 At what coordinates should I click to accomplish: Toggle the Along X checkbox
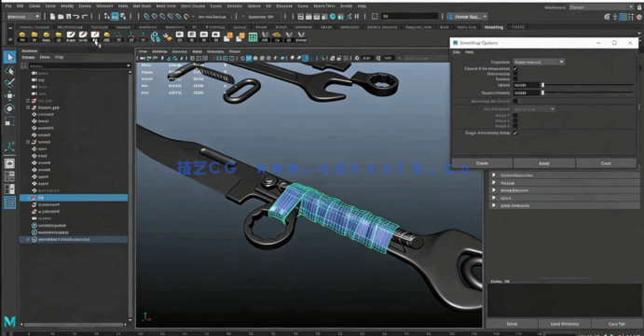point(515,116)
